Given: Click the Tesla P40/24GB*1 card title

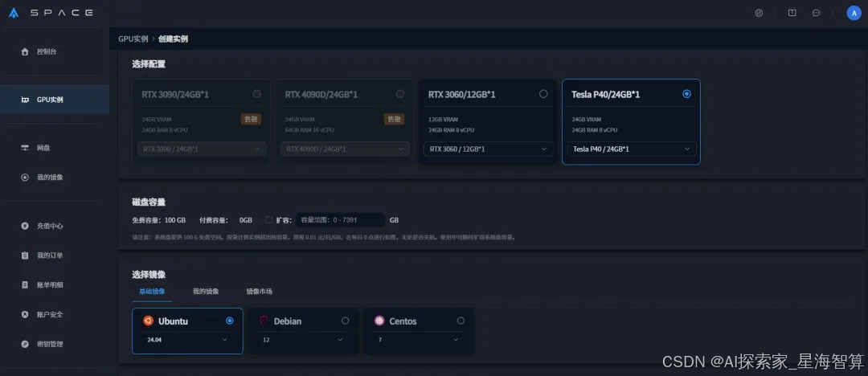Looking at the screenshot, I should click(606, 94).
